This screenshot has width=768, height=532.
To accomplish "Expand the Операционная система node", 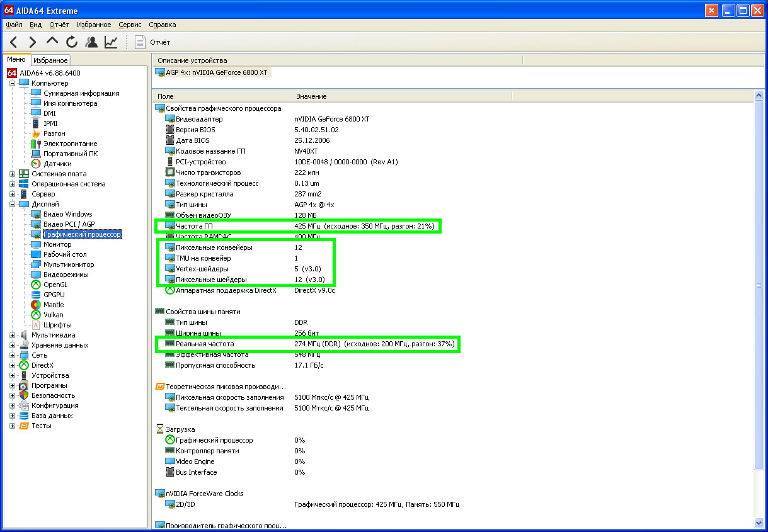I will 12,184.
